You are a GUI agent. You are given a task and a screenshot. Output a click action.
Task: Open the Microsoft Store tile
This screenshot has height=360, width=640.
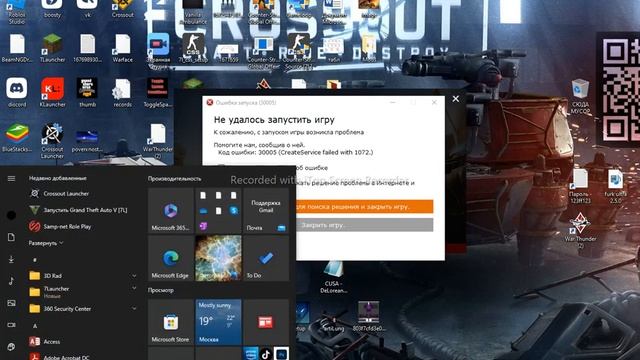click(171, 322)
